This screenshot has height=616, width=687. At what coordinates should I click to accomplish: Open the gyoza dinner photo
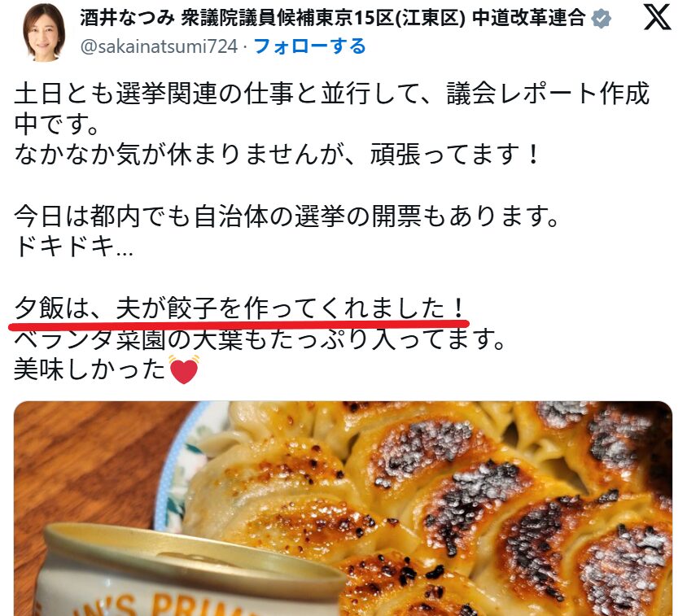[343, 509]
